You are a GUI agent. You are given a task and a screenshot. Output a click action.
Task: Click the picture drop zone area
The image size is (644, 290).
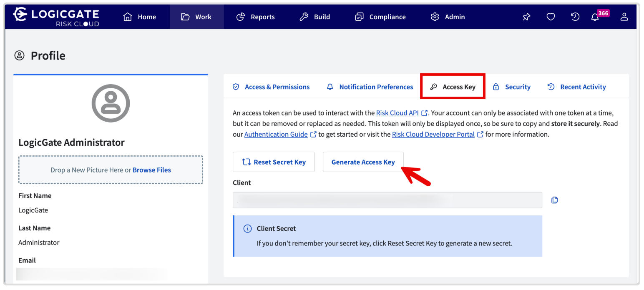click(x=111, y=170)
